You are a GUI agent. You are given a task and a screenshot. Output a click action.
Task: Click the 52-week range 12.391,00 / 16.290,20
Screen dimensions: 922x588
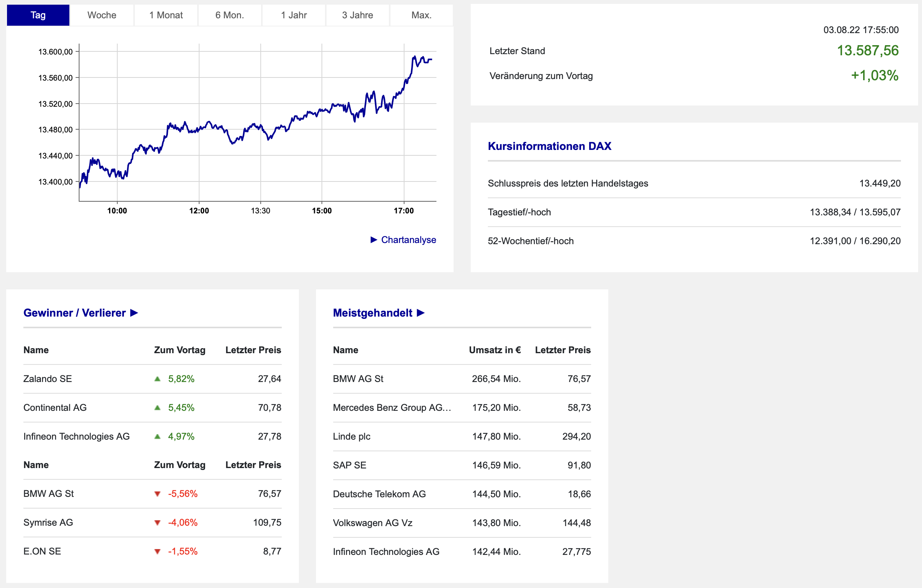click(x=855, y=241)
